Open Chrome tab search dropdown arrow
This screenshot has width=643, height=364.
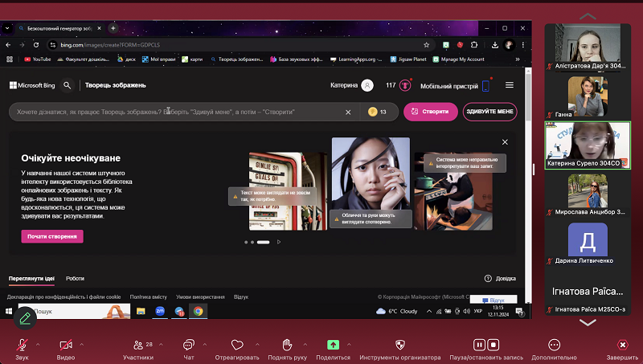click(7, 28)
